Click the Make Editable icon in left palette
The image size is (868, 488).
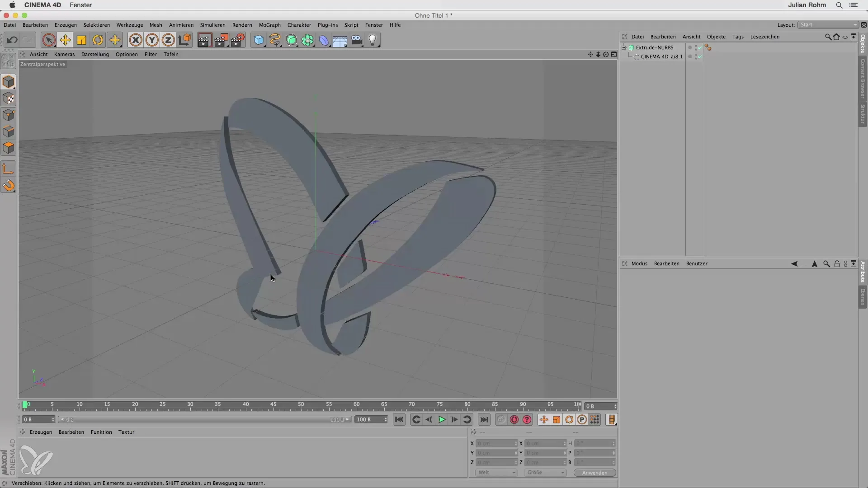[9, 61]
